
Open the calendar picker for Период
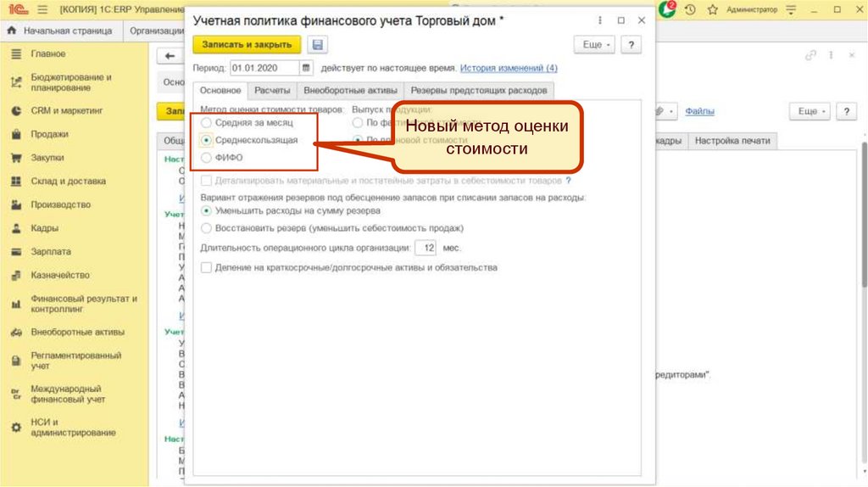click(305, 68)
